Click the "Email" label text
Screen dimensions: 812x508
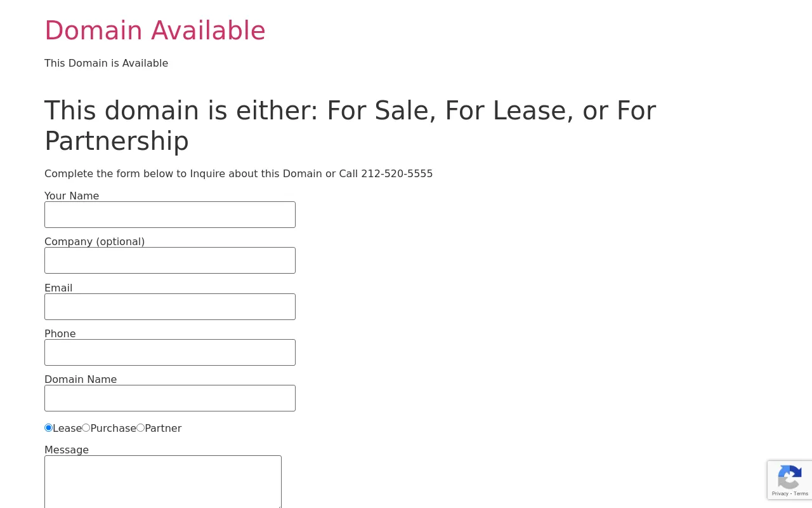(58, 288)
